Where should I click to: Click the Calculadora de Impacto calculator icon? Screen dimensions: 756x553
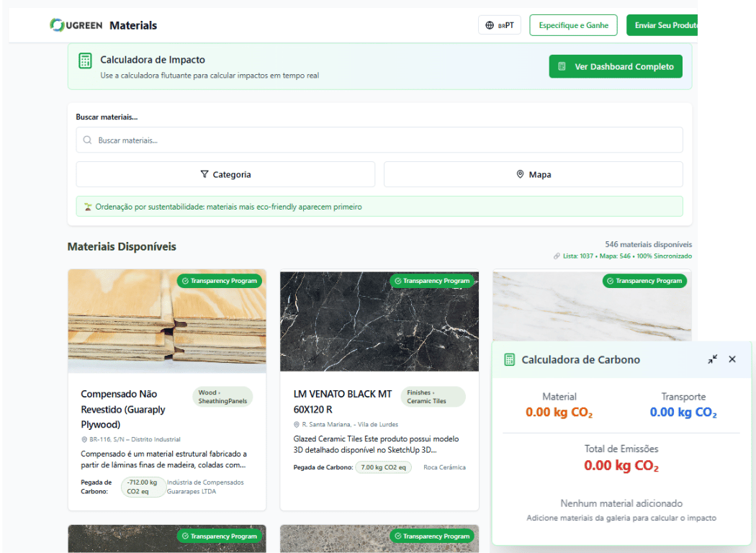(x=86, y=60)
